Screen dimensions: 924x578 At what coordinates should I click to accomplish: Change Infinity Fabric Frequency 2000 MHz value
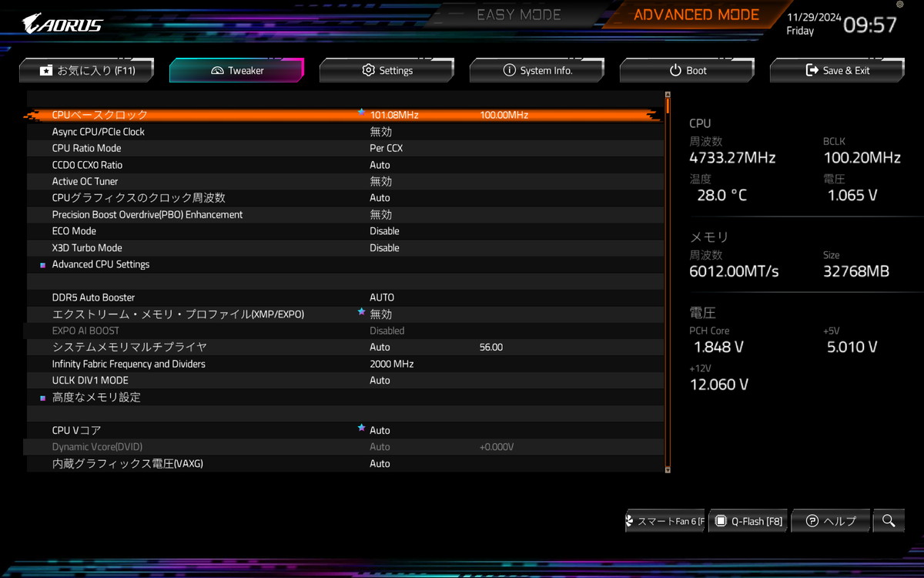(x=391, y=364)
